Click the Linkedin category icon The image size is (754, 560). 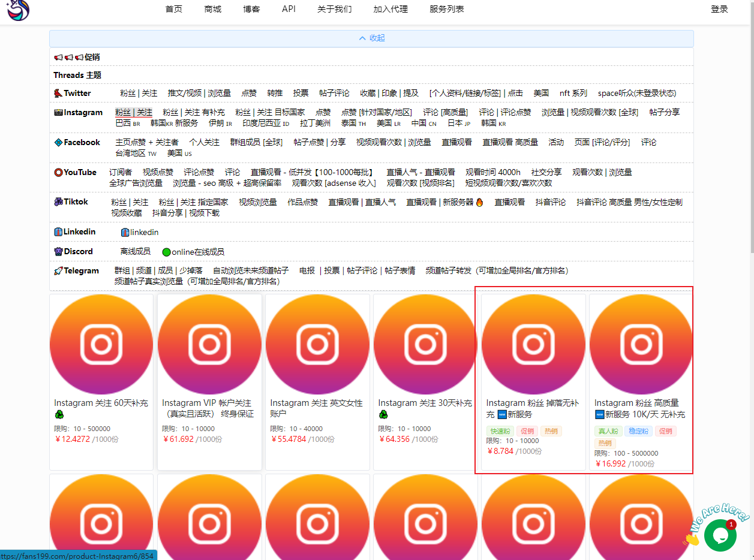58,232
